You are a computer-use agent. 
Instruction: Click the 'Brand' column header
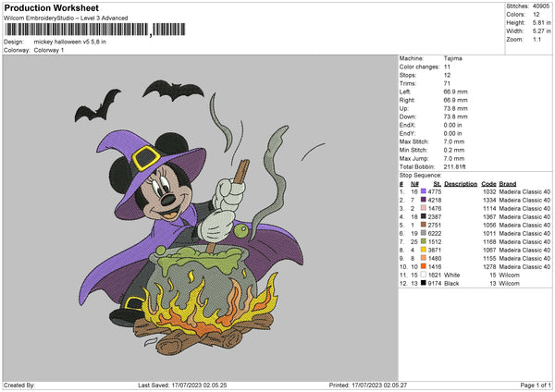(508, 184)
